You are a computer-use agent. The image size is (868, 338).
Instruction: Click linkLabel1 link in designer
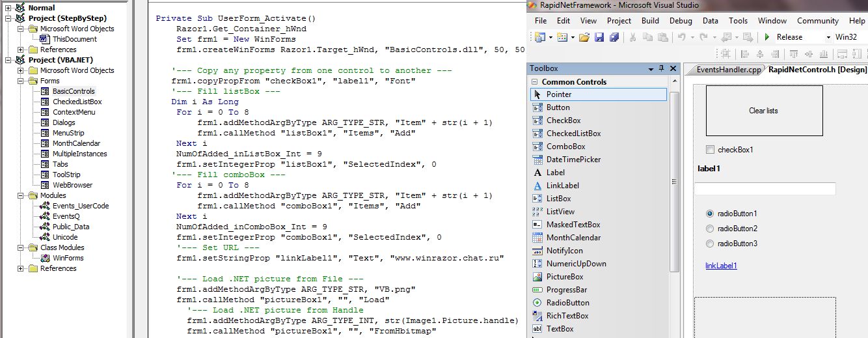pyautogui.click(x=721, y=266)
